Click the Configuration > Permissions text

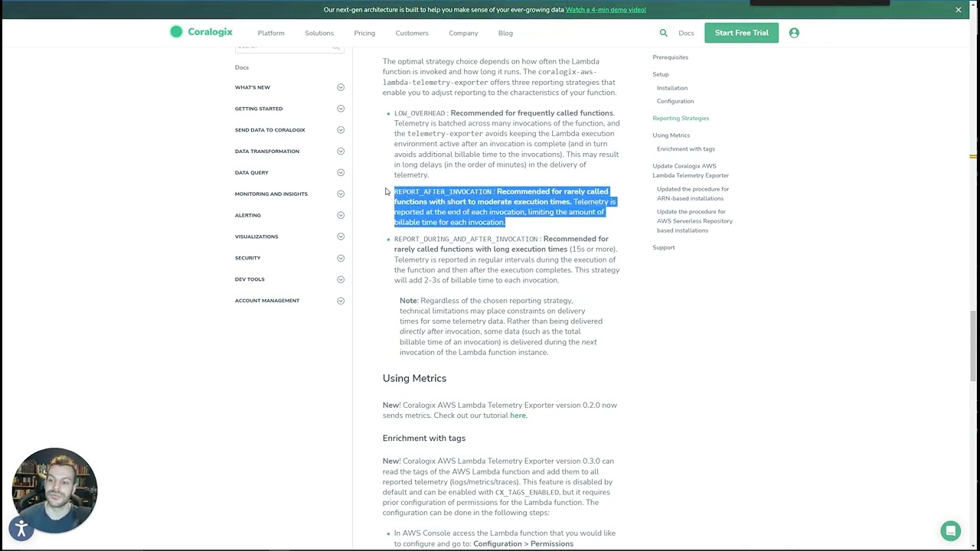pyautogui.click(x=523, y=544)
